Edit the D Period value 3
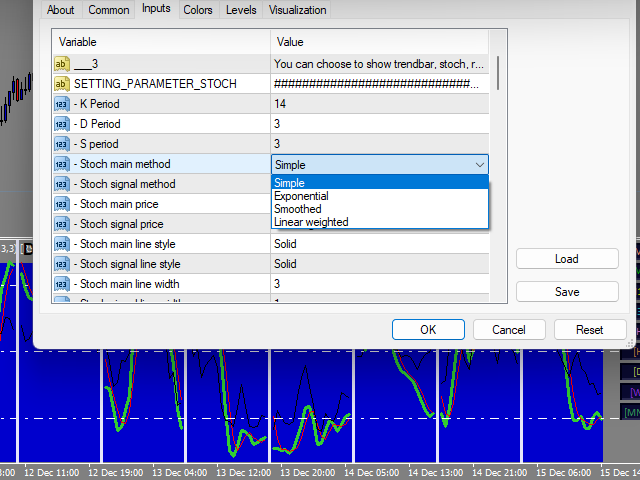This screenshot has width=640, height=480. [380, 124]
